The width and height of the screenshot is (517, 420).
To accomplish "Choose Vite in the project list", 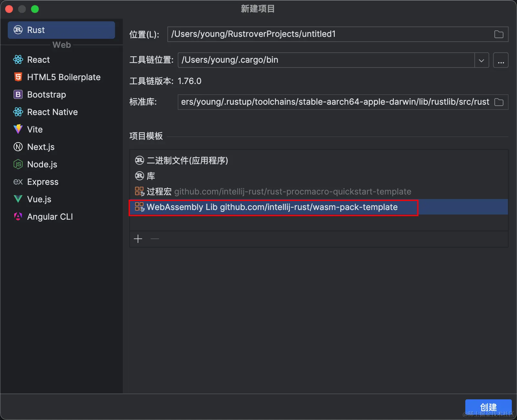I will click(x=61, y=130).
